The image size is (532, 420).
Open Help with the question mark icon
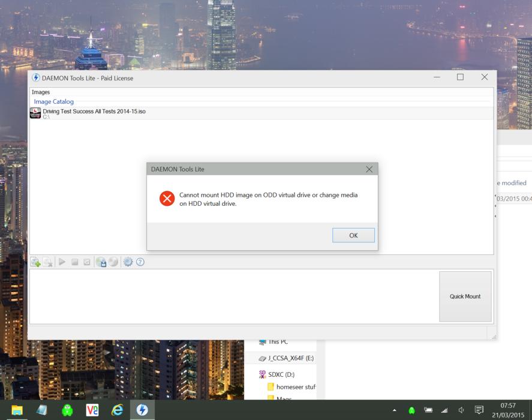click(x=140, y=262)
